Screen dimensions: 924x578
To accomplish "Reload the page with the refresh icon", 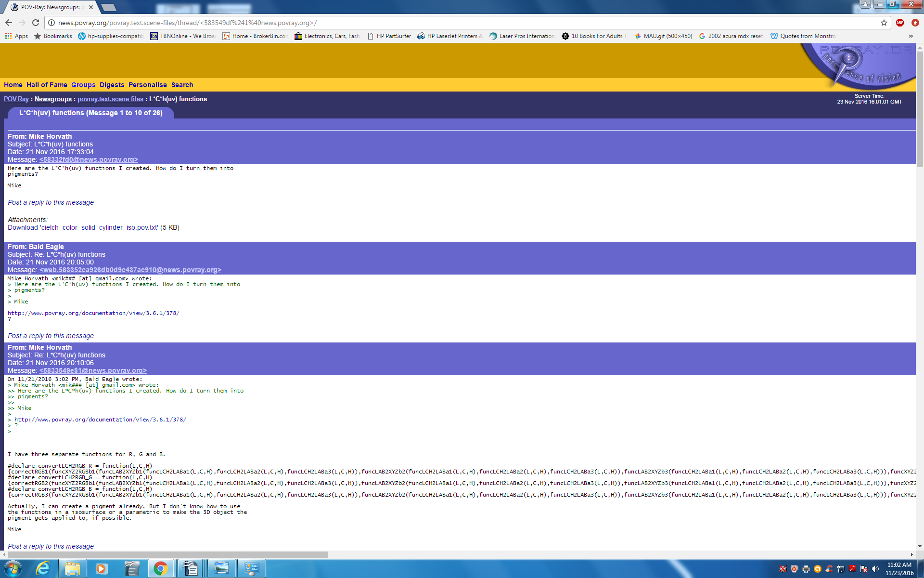I will pyautogui.click(x=36, y=23).
